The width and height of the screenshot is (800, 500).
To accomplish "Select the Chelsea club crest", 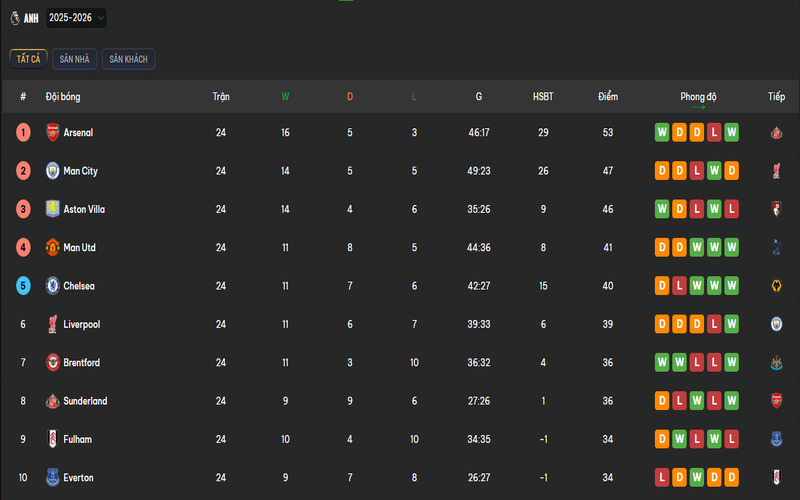I will pyautogui.click(x=53, y=286).
